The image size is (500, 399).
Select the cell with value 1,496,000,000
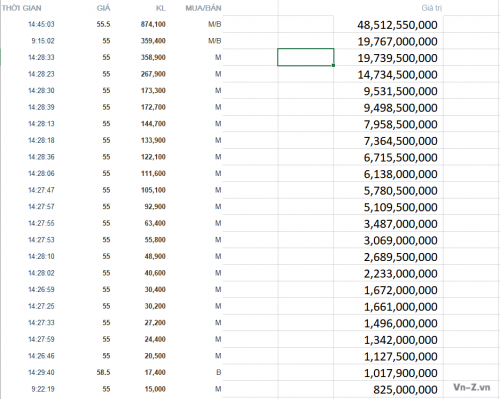pos(389,323)
